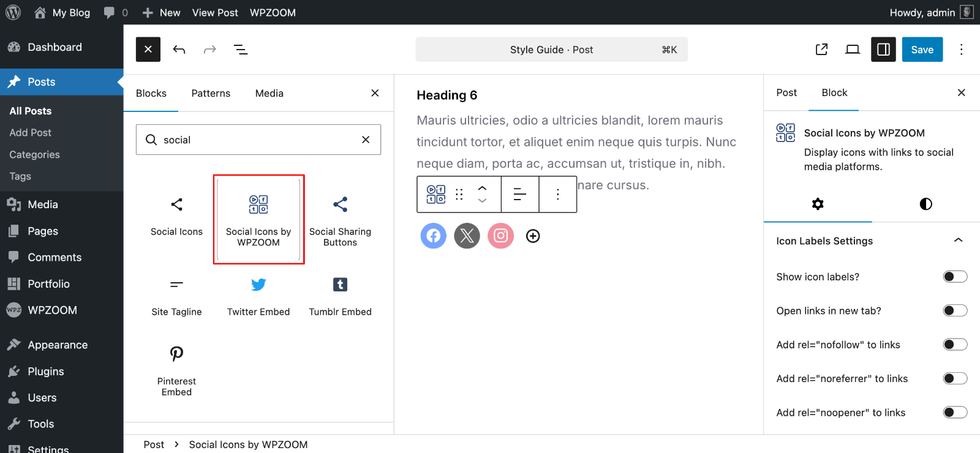980x453 pixels.
Task: Close the block inserter panel
Action: pos(375,93)
